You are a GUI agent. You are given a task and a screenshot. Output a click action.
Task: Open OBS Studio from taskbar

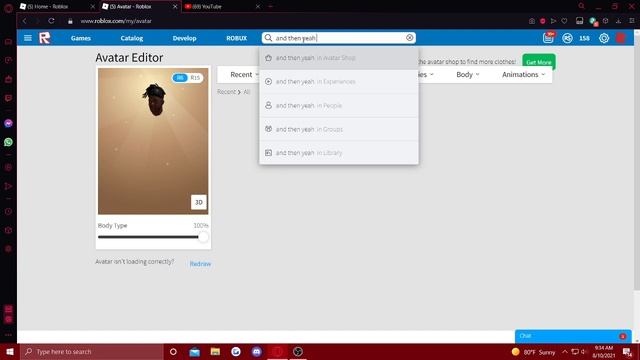298,351
